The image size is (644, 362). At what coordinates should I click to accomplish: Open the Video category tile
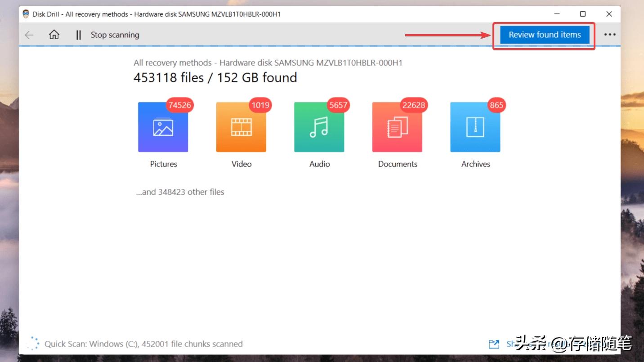point(241,127)
